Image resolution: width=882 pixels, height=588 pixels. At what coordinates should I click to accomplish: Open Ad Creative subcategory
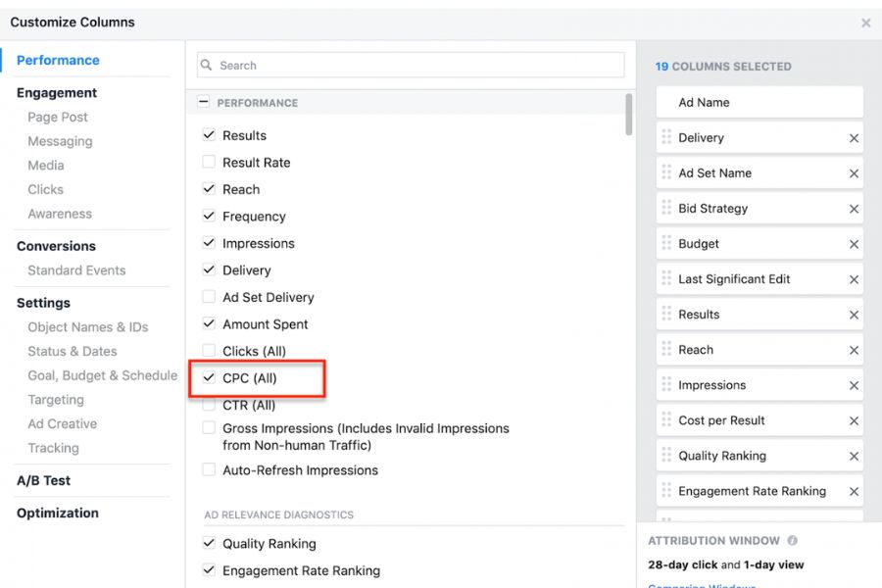pyautogui.click(x=63, y=424)
